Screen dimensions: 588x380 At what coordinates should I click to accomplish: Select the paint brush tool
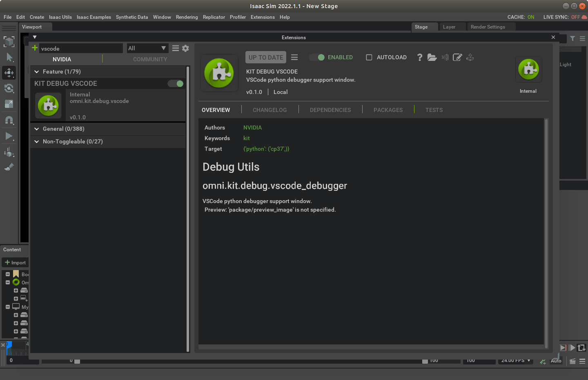click(x=9, y=167)
